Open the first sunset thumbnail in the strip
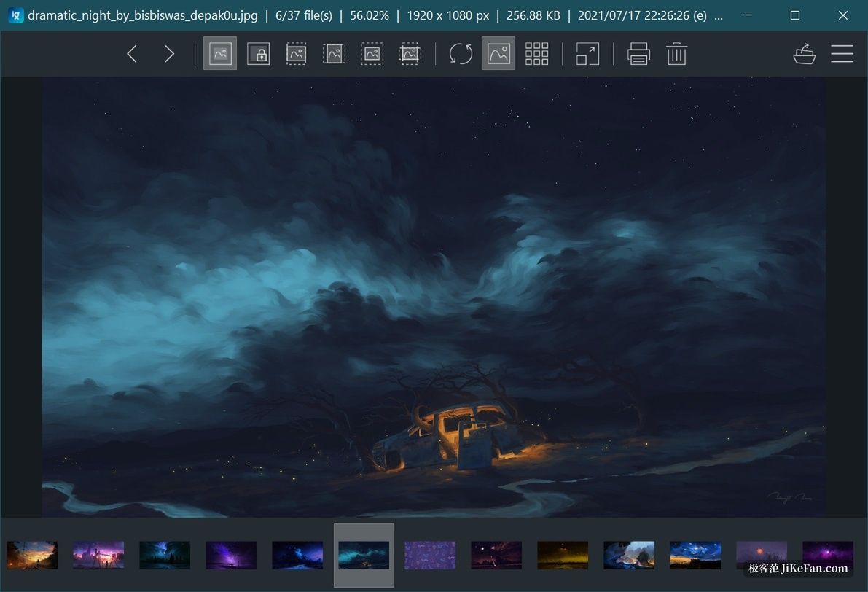 (32, 556)
